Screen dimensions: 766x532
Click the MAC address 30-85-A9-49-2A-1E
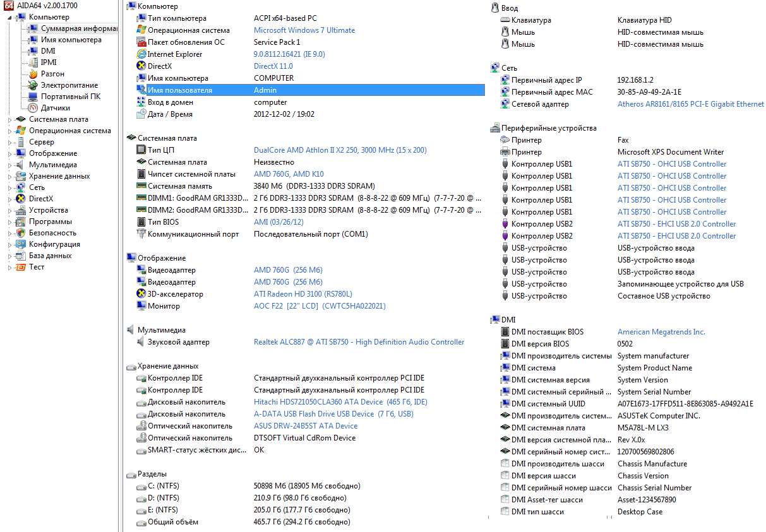click(x=649, y=92)
